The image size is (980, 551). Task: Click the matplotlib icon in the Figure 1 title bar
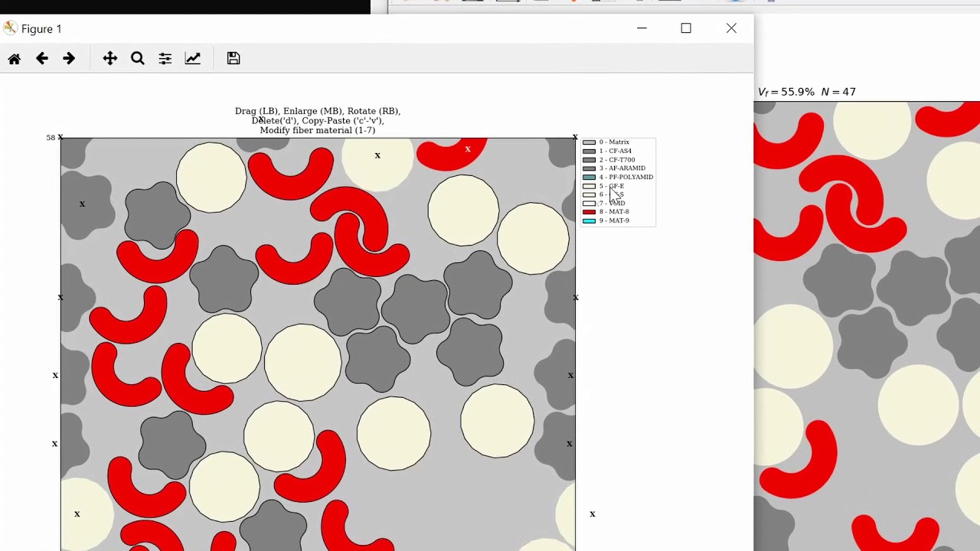10,28
